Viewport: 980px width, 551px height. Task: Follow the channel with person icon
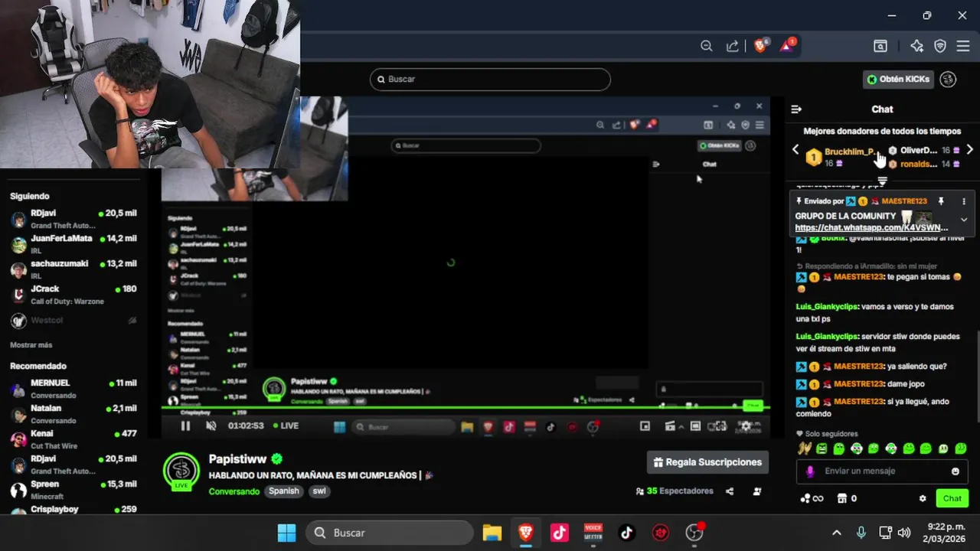click(757, 491)
